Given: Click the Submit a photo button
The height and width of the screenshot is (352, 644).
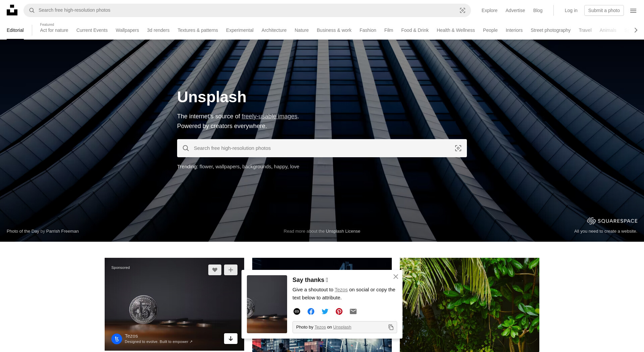Looking at the screenshot, I should [x=604, y=10].
